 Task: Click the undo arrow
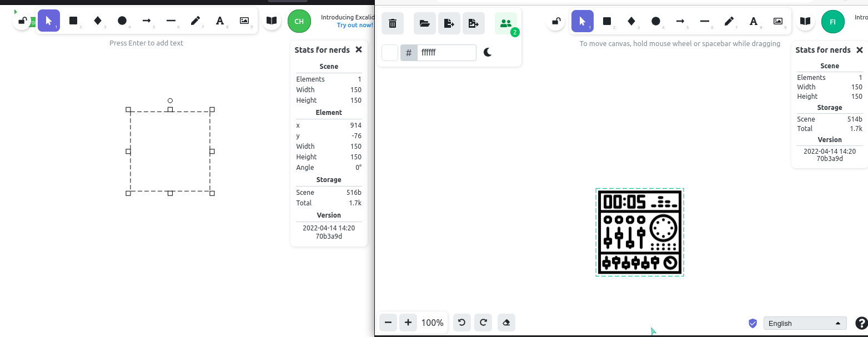click(x=461, y=323)
